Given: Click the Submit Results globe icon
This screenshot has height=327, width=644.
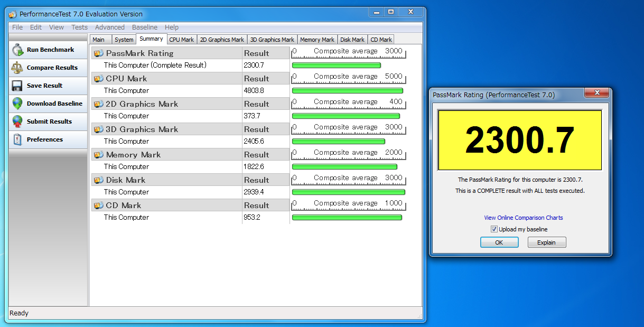Looking at the screenshot, I should [x=17, y=122].
